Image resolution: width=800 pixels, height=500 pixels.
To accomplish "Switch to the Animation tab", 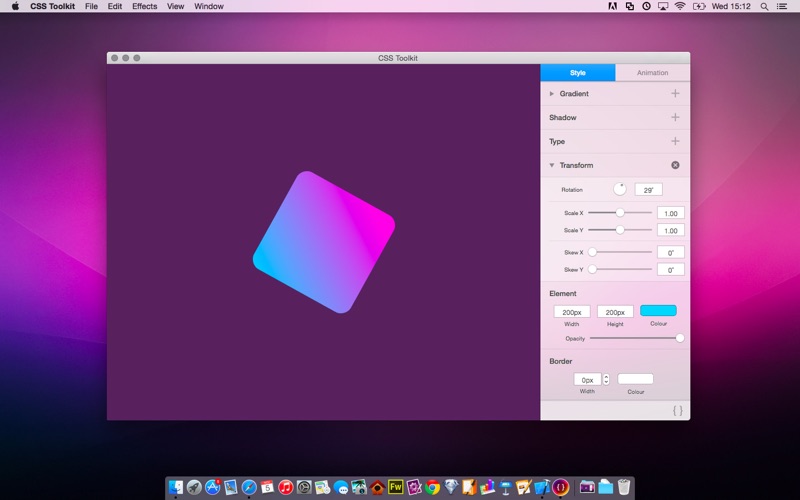I will 652,73.
